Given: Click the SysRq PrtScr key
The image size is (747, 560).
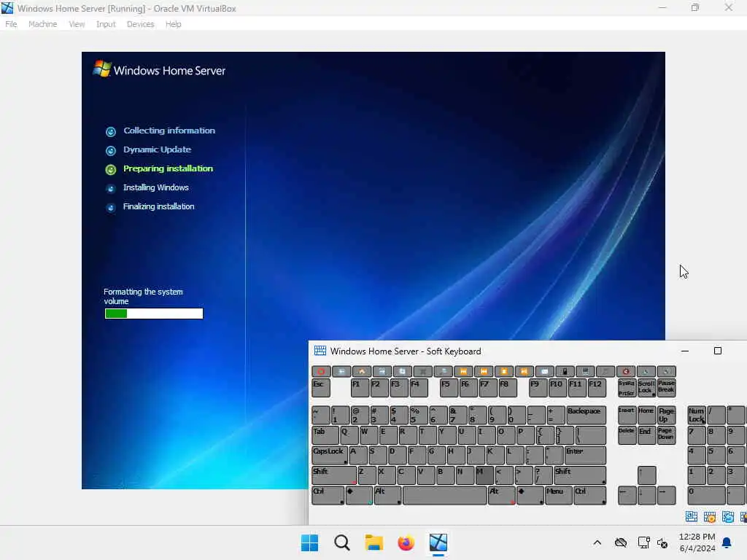Looking at the screenshot, I should click(x=627, y=388).
